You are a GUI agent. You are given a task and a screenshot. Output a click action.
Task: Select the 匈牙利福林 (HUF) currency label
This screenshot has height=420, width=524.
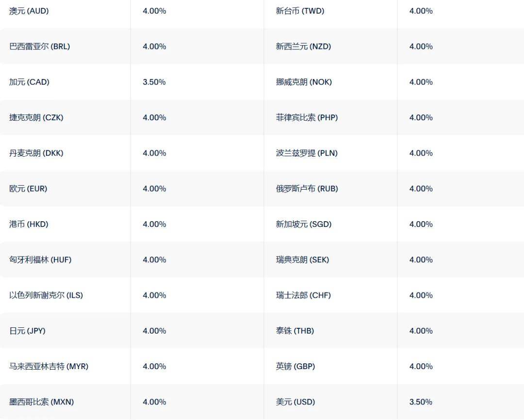coord(40,260)
